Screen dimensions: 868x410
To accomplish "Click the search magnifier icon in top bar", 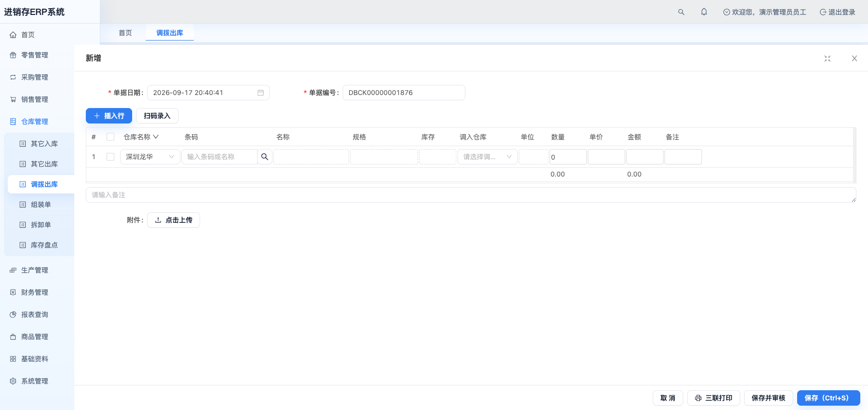I will click(681, 12).
